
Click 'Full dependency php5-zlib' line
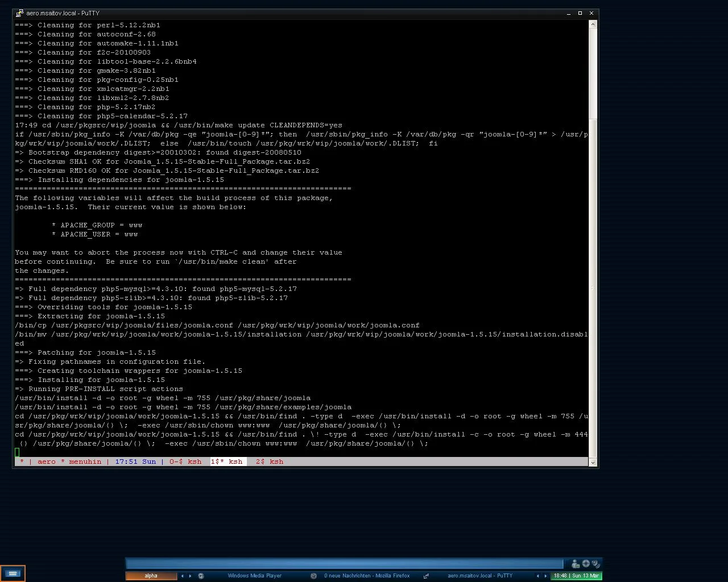[151, 298]
